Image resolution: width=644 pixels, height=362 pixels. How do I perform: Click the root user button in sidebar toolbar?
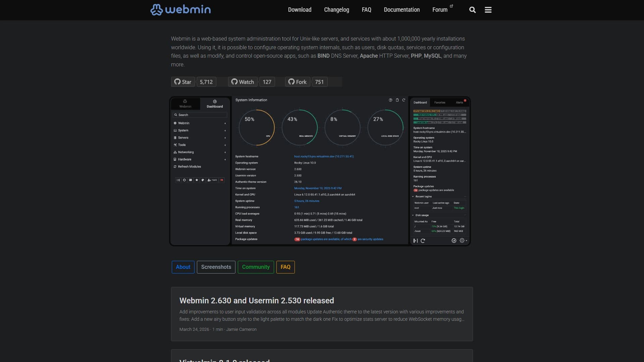[x=212, y=180]
